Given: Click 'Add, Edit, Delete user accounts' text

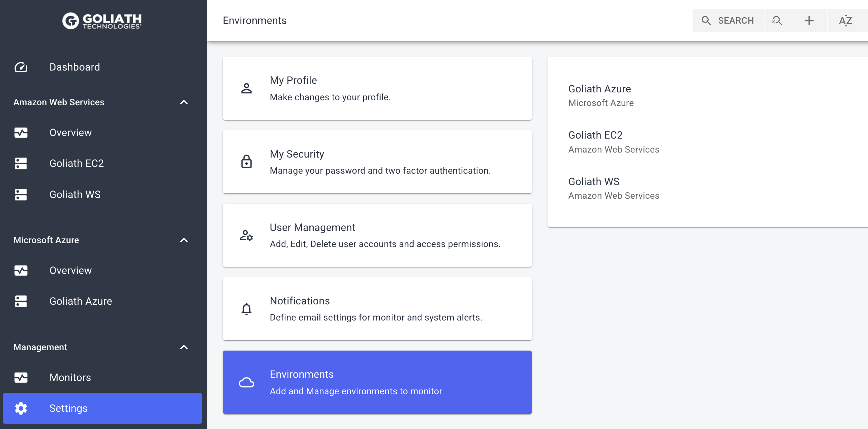Looking at the screenshot, I should pos(385,244).
